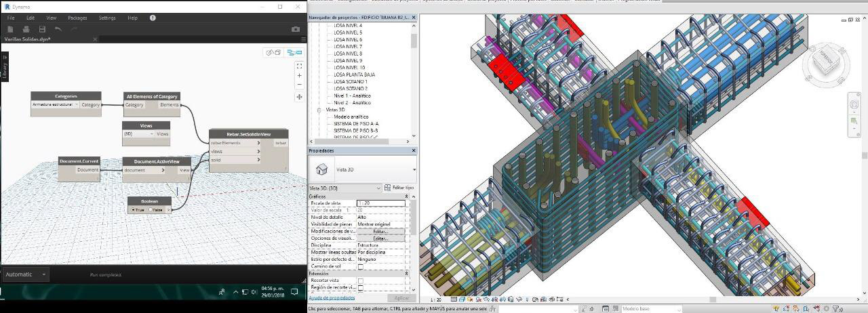
Task: Select Modelo analítico in project browser
Action: click(351, 117)
